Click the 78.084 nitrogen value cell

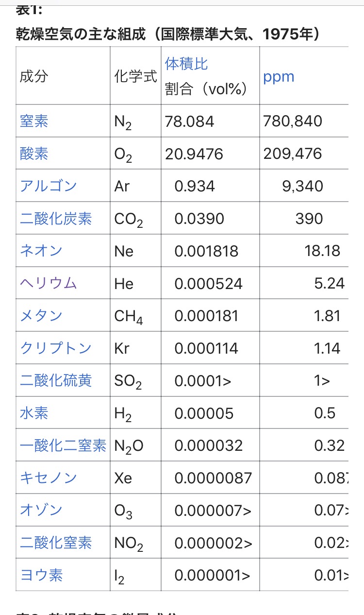tap(210, 121)
